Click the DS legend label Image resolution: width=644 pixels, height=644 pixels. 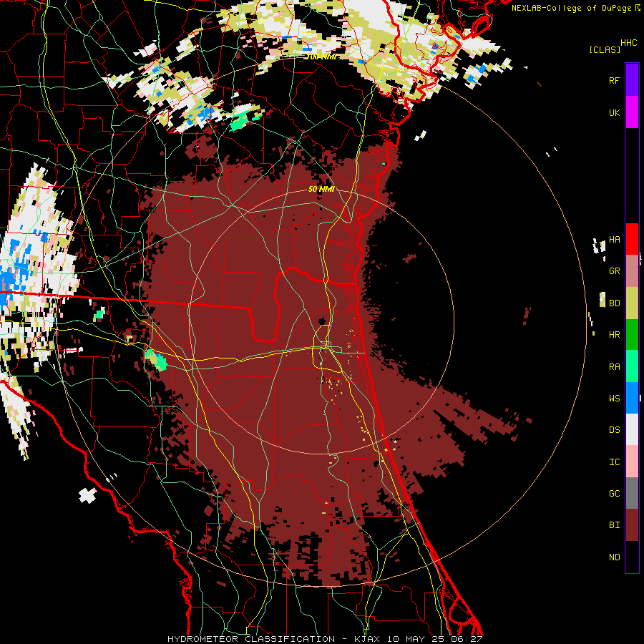tap(614, 430)
